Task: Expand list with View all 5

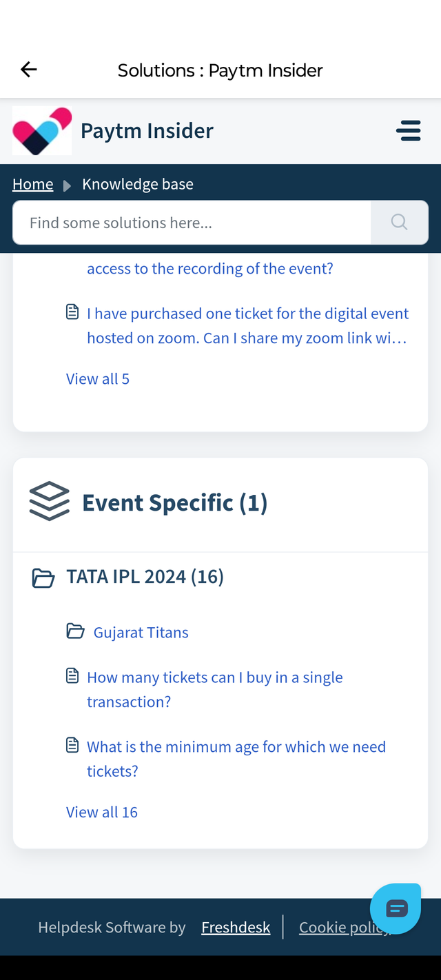Action: coord(98,378)
